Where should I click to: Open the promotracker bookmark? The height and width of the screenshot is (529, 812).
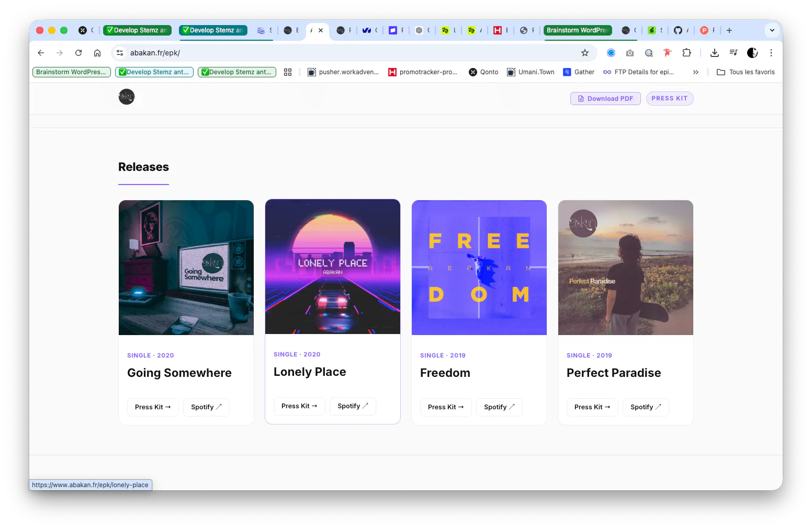[x=423, y=72]
